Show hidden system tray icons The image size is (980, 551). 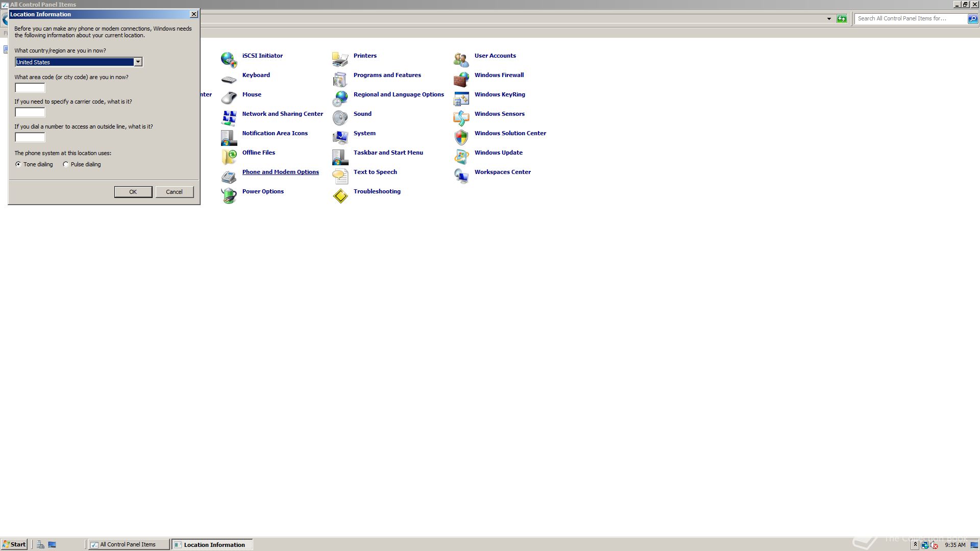tap(915, 545)
